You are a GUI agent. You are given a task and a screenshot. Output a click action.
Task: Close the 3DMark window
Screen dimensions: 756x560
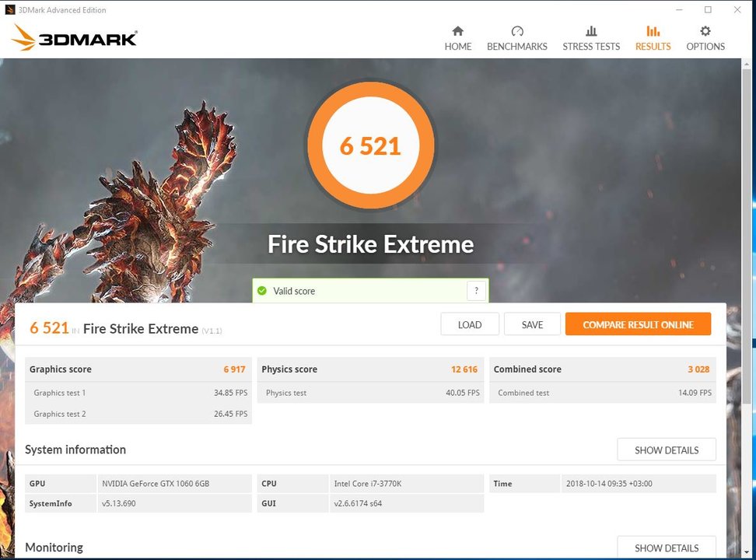point(737,9)
